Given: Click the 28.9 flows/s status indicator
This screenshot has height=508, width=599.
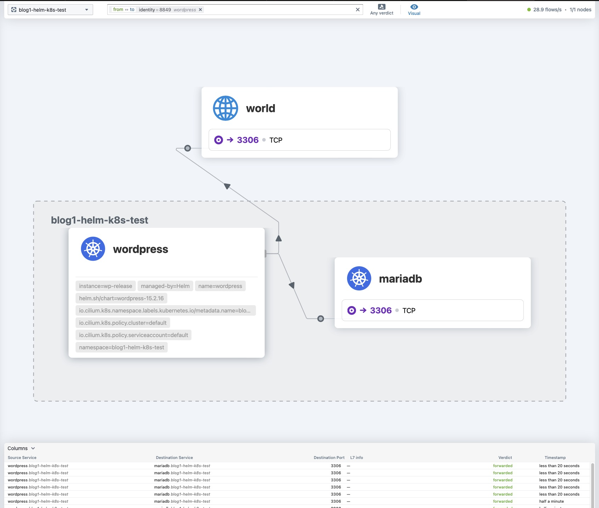Looking at the screenshot, I should (x=544, y=10).
